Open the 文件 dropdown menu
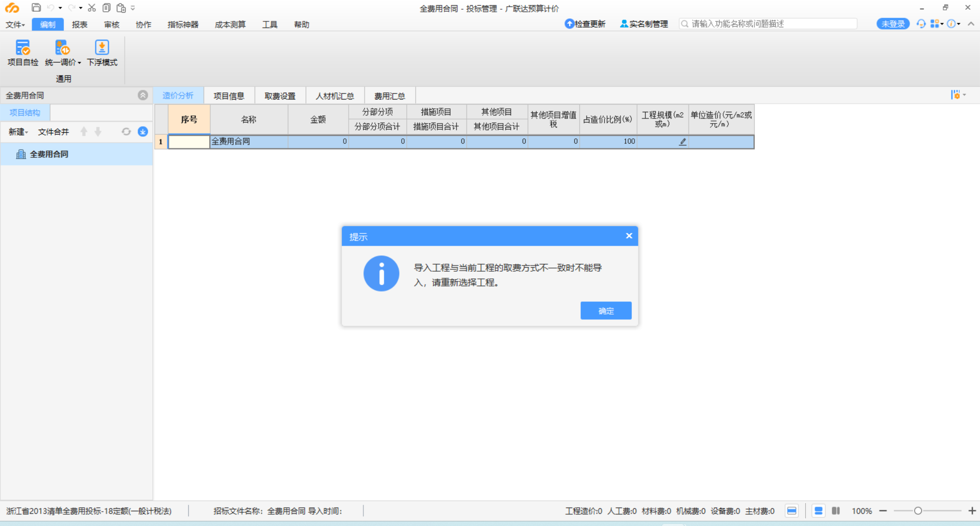Image resolution: width=980 pixels, height=526 pixels. (x=15, y=25)
